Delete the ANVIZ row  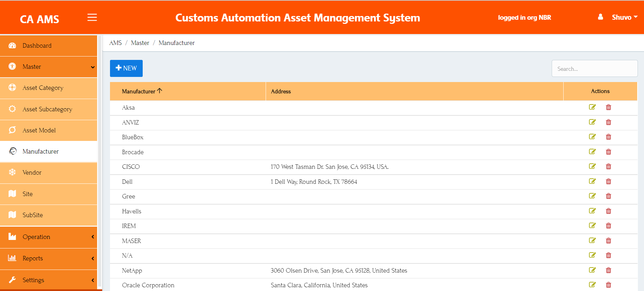tap(609, 122)
